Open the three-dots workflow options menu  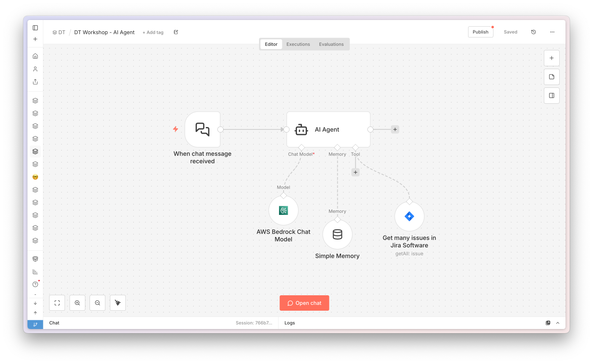coord(552,32)
